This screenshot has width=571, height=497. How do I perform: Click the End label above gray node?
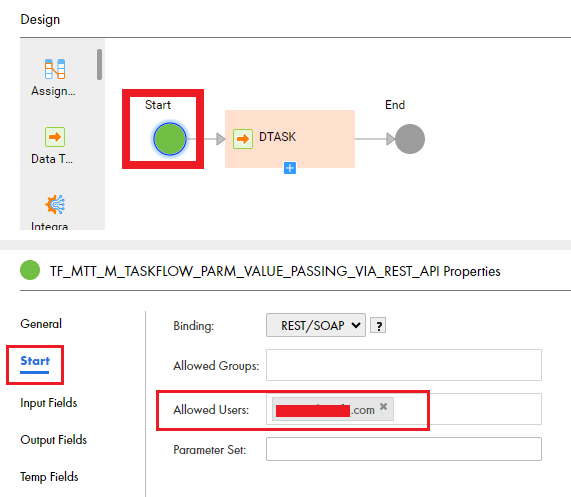[x=395, y=105]
